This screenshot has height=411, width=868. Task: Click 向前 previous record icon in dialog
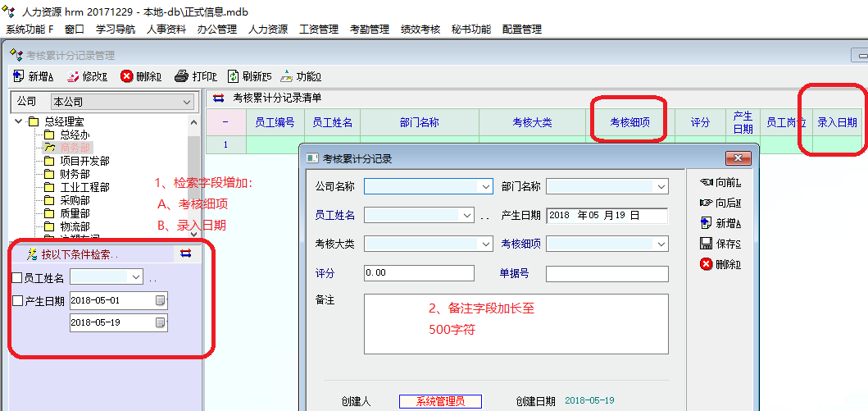[x=706, y=182]
